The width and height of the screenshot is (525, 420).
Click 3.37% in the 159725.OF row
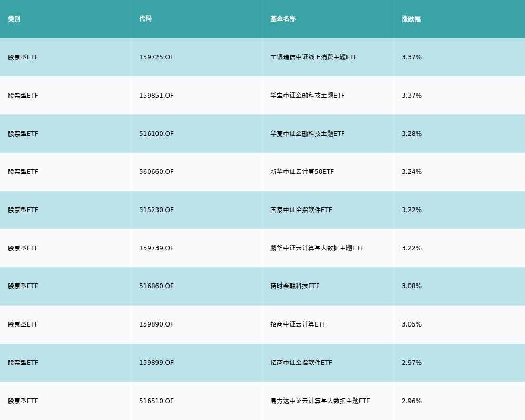(x=412, y=57)
